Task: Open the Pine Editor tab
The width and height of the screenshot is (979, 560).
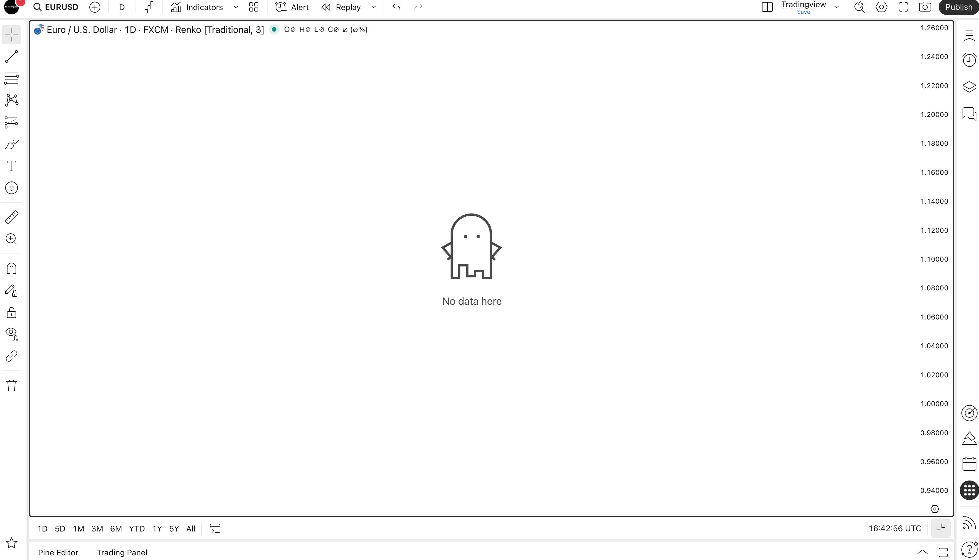Action: [x=58, y=552]
